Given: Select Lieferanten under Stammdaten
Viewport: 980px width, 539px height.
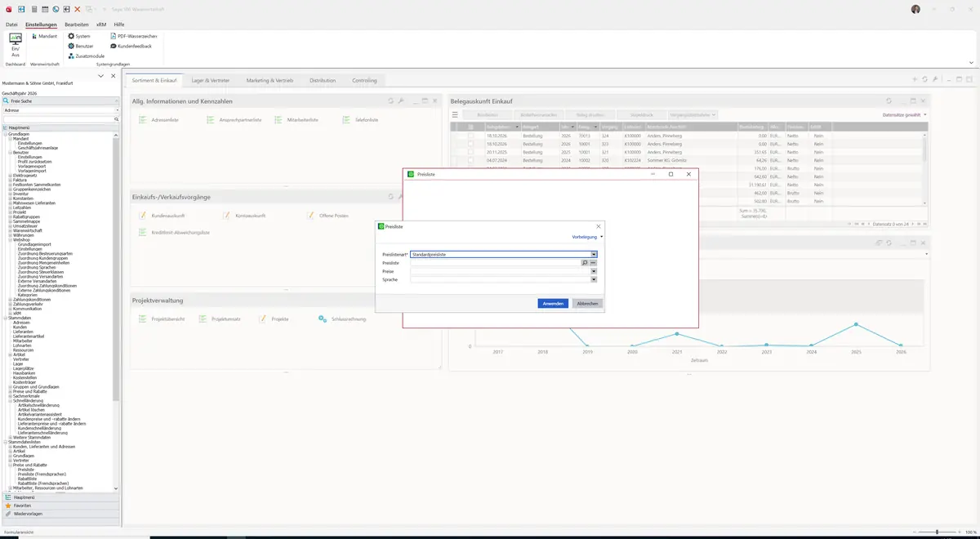Looking at the screenshot, I should (23, 332).
